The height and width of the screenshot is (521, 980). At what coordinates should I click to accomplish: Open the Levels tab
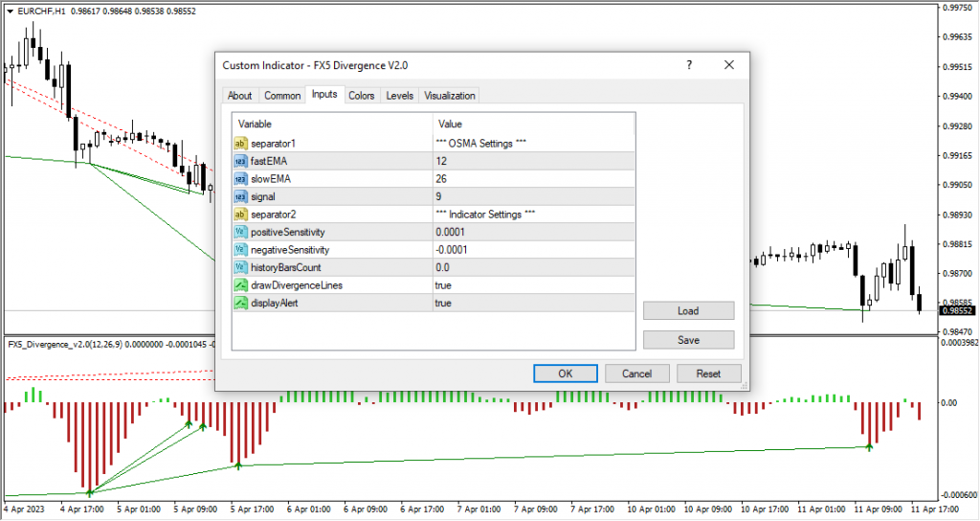pyautogui.click(x=399, y=96)
